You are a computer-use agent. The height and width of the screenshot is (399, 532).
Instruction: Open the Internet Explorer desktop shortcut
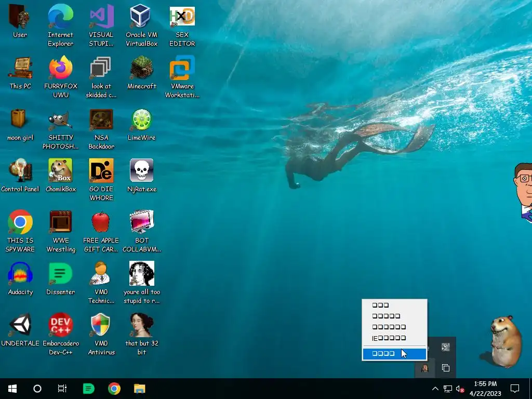coord(60,25)
